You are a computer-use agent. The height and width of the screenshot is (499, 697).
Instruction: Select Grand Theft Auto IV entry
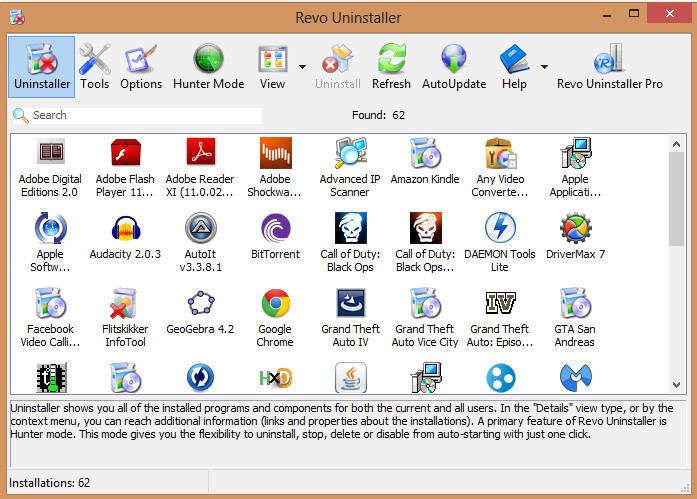point(350,317)
